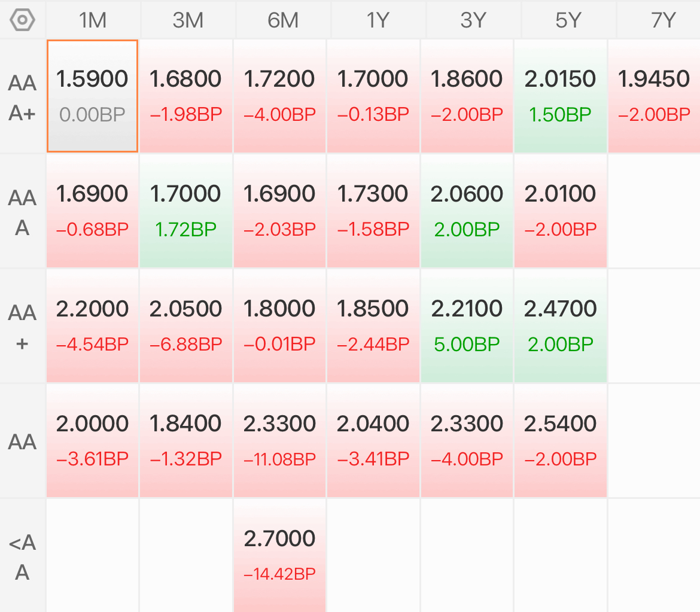700x612 pixels.
Task: Open the AAA+ 5Y cell showing 2.0150
Action: pos(560,96)
